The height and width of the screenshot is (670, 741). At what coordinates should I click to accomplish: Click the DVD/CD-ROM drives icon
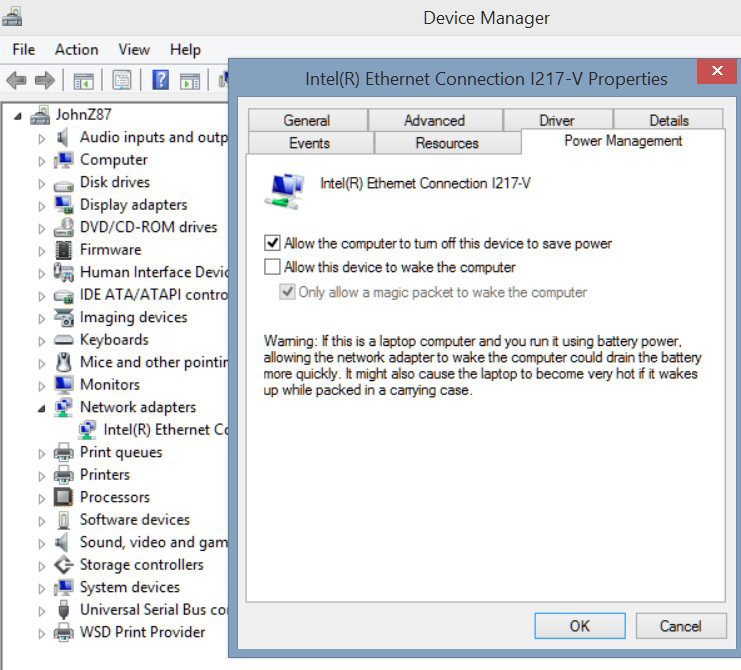point(64,227)
